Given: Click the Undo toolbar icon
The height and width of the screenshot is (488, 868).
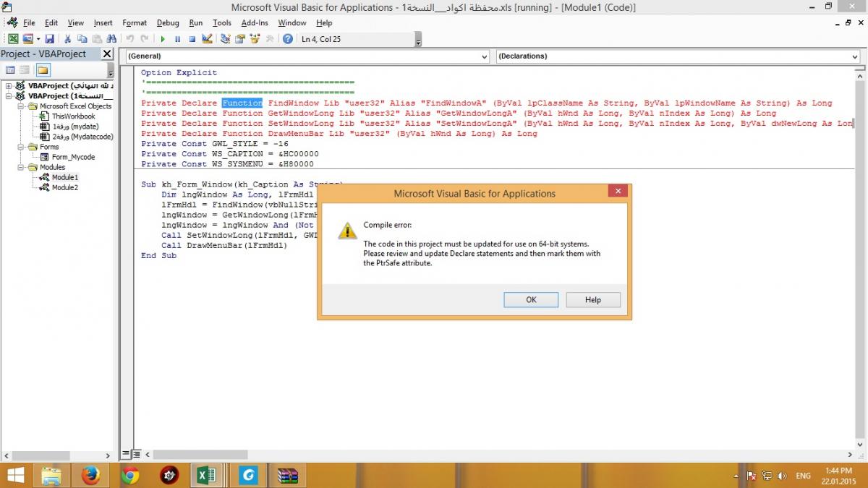Looking at the screenshot, I should 129,39.
